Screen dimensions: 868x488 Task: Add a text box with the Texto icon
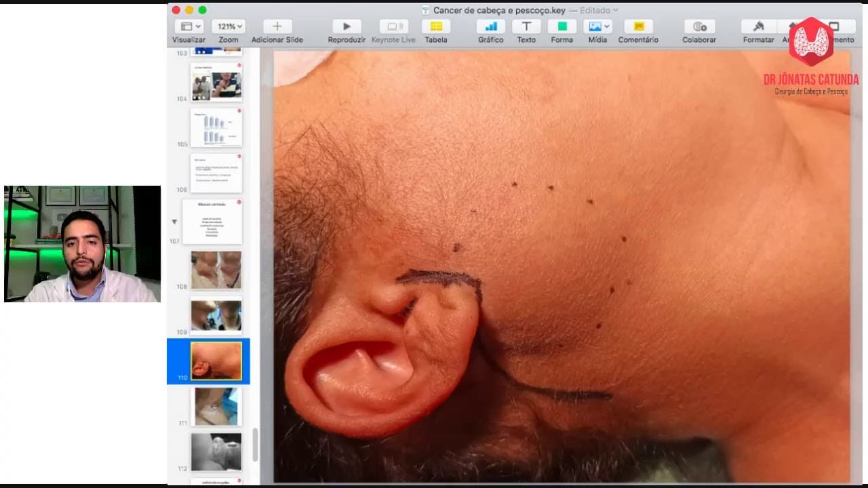point(526,26)
